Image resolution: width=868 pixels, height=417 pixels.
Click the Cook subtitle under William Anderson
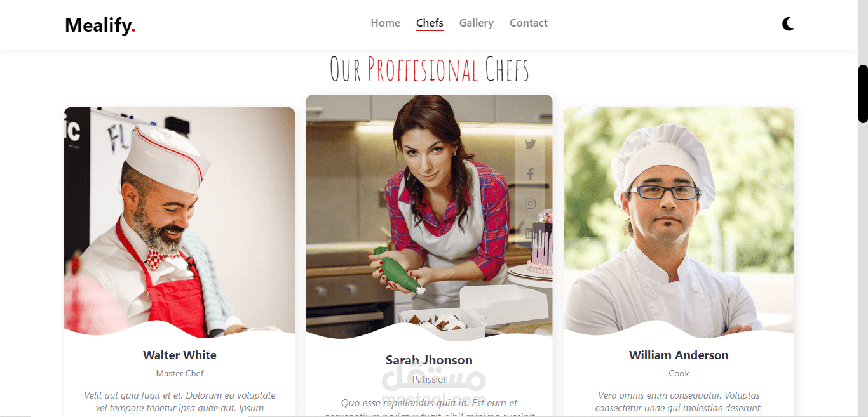tap(679, 373)
